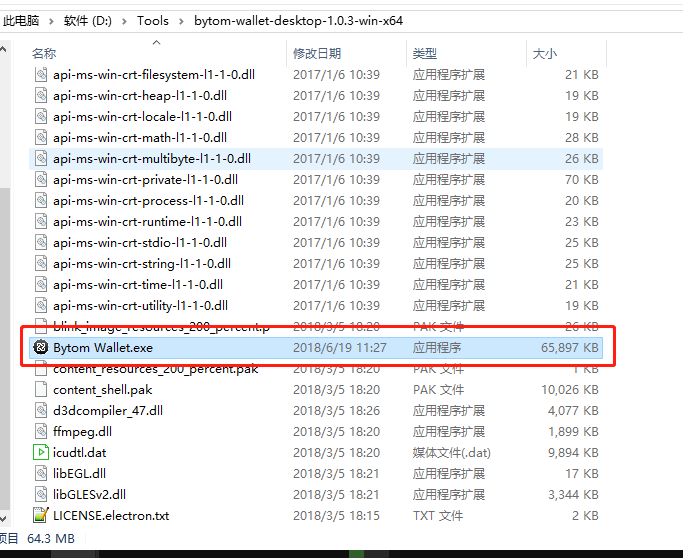
Task: Click the api-ms-win-crt-stdio dll icon
Action: click(41, 242)
